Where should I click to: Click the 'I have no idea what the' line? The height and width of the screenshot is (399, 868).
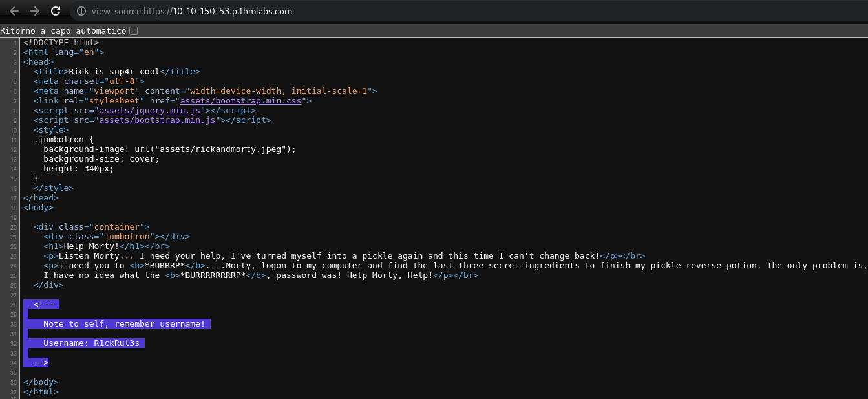click(260, 275)
